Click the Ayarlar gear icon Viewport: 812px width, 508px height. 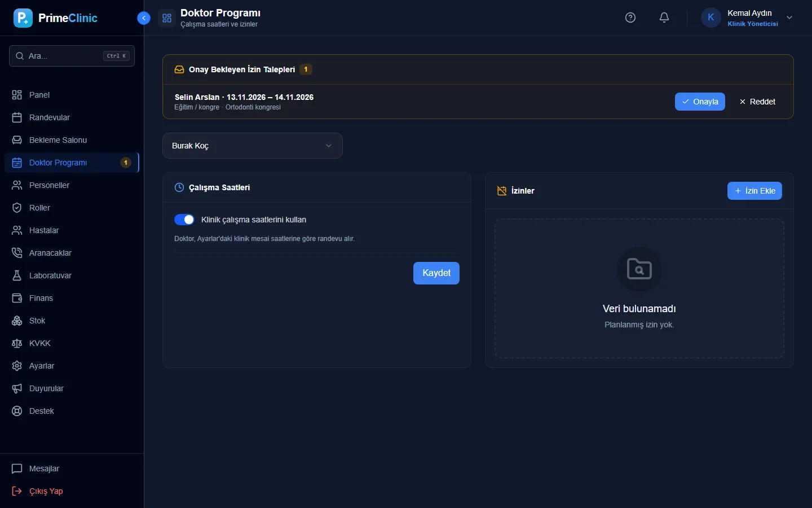[x=17, y=366]
